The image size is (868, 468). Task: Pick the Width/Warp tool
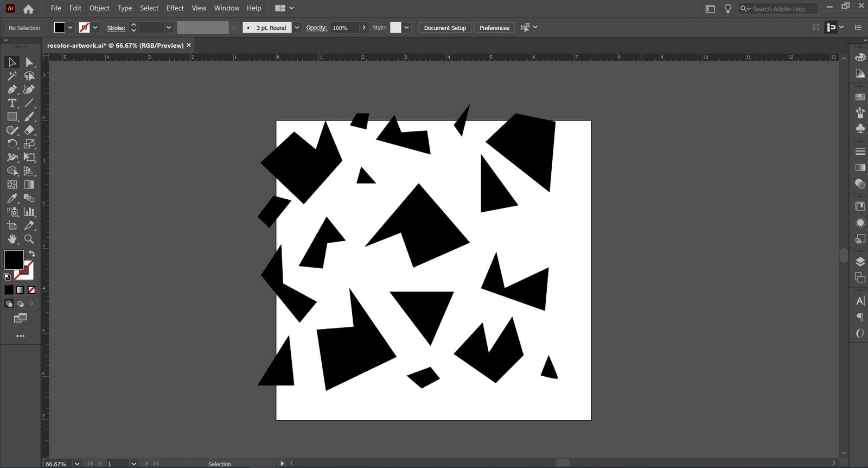[12, 157]
